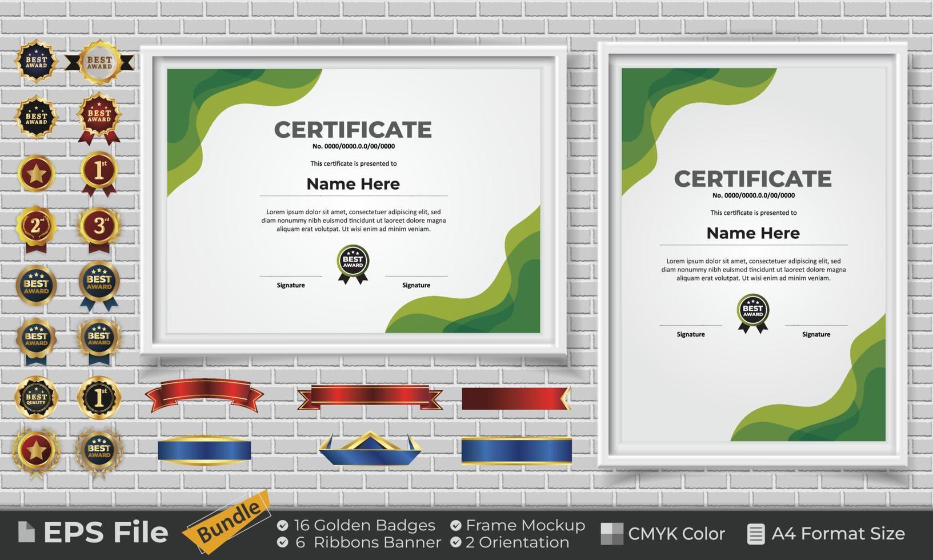Image resolution: width=933 pixels, height=560 pixels.
Task: Click the A4 Format Size label
Action: point(838,534)
